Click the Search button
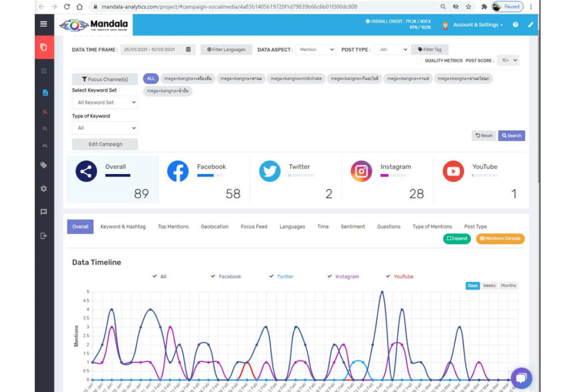The image size is (588, 392). (x=512, y=135)
